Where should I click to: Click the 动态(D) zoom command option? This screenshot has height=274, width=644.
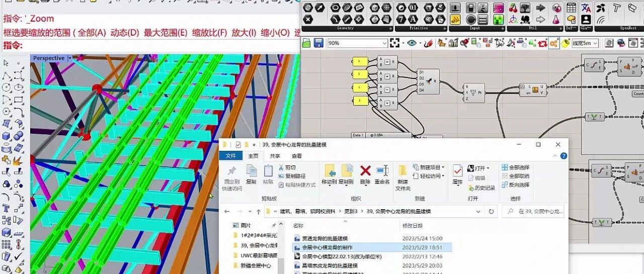pos(125,33)
